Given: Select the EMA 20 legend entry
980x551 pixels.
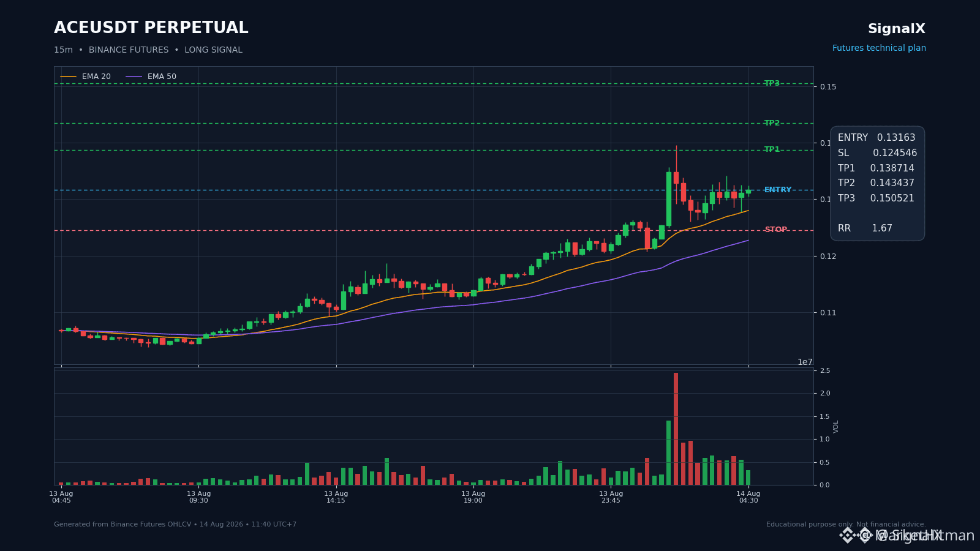Looking at the screenshot, I should [x=86, y=77].
